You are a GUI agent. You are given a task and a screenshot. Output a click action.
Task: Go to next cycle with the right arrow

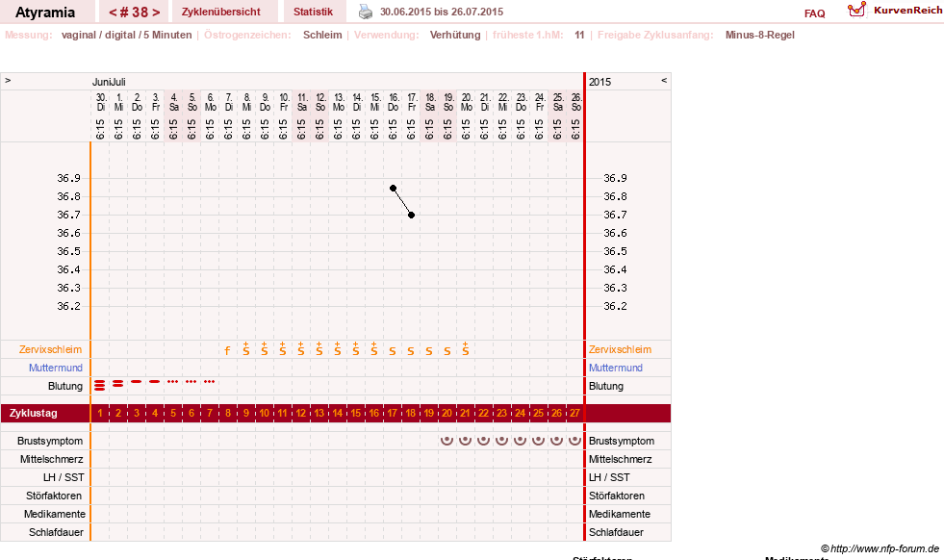(x=156, y=13)
